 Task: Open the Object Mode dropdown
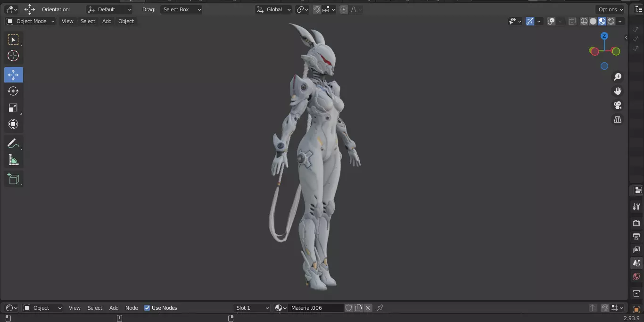pos(31,21)
